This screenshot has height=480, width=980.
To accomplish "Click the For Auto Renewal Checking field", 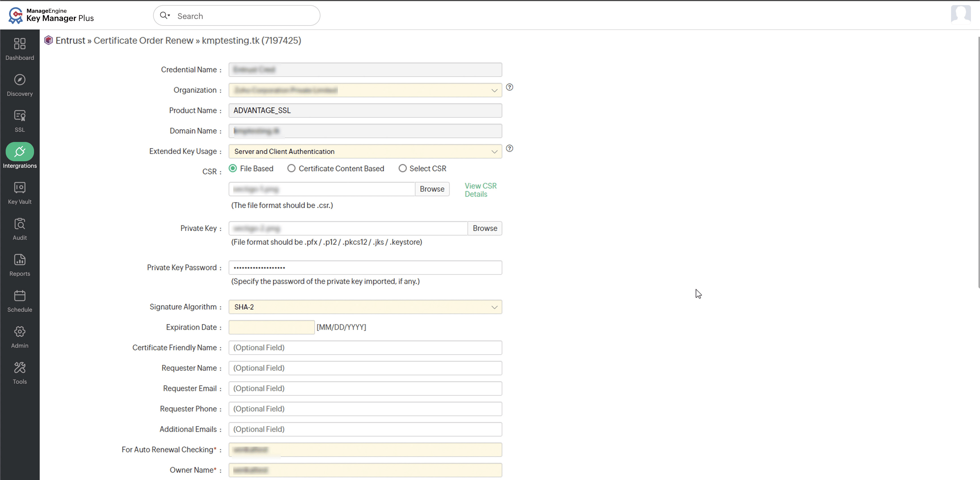I will tap(365, 450).
